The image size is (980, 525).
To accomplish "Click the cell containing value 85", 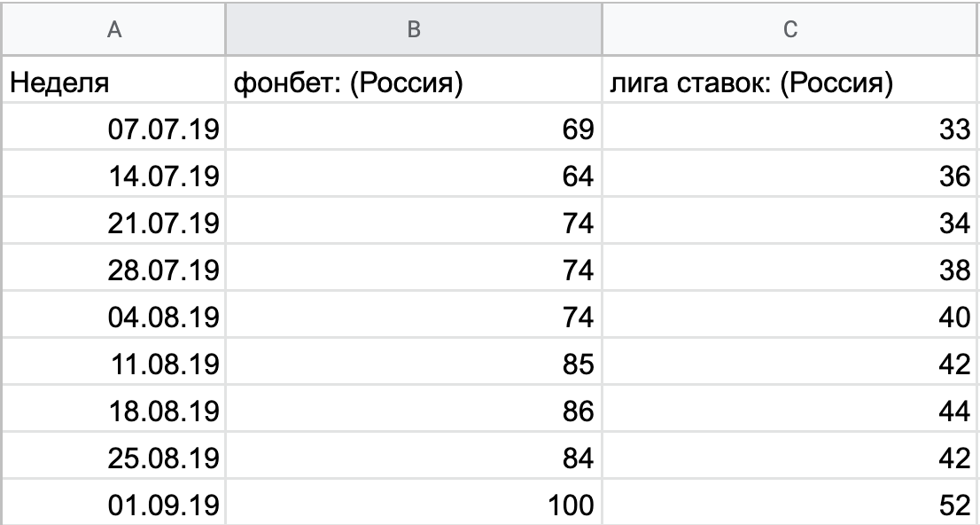I will [x=413, y=365].
